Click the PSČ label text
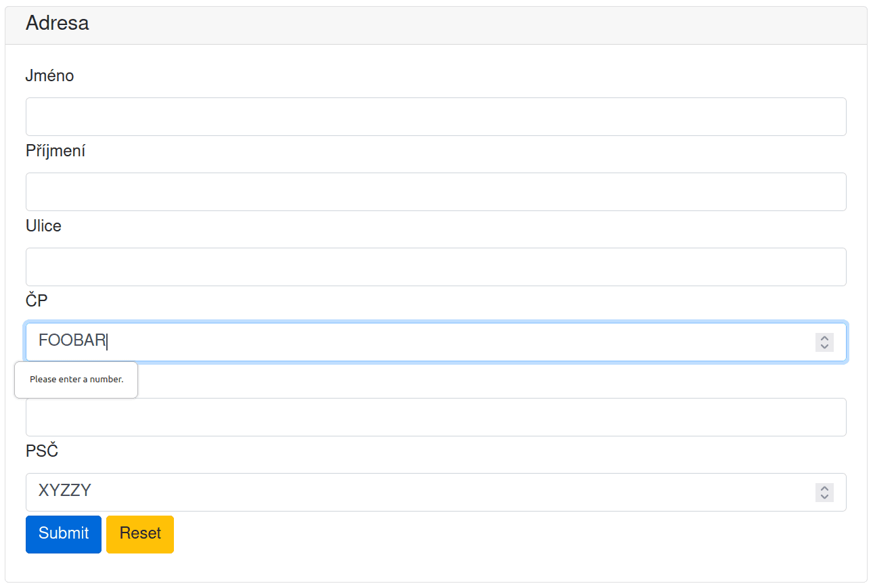The height and width of the screenshot is (588, 873). pyautogui.click(x=42, y=451)
